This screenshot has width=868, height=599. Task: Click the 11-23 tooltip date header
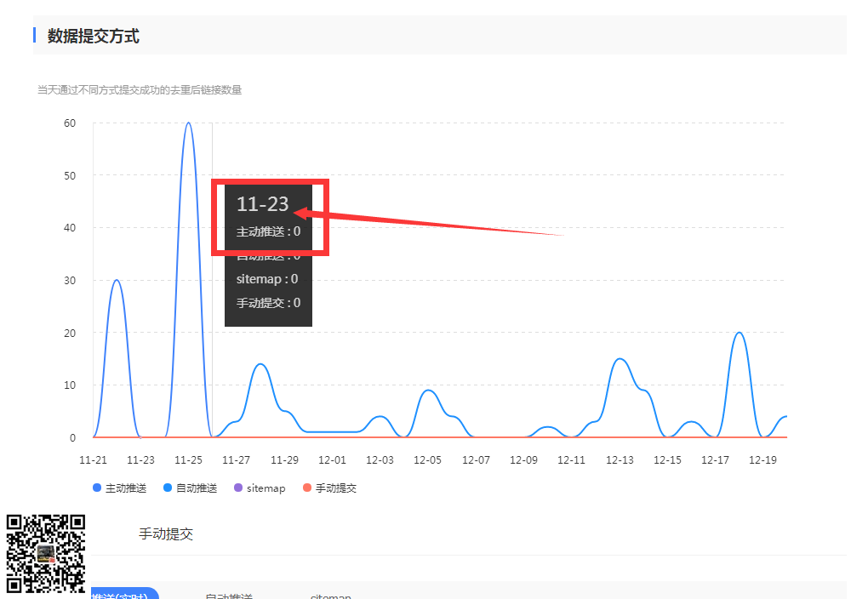point(262,204)
